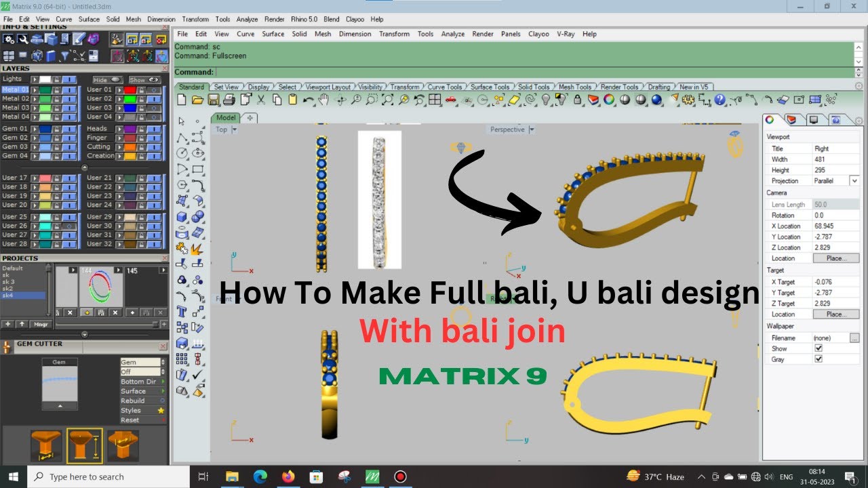The image size is (868, 488).
Task: Click the Open file folder icon
Action: point(197,100)
